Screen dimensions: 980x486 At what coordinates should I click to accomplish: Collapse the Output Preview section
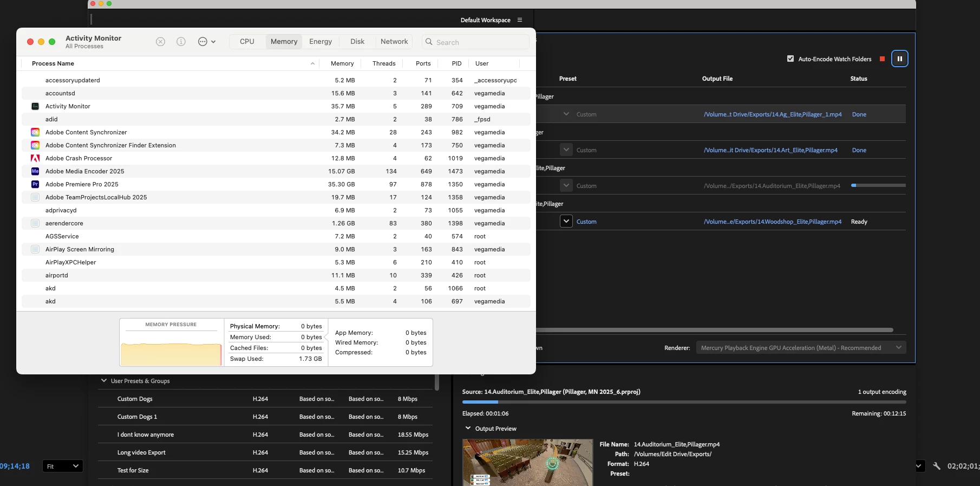468,428
